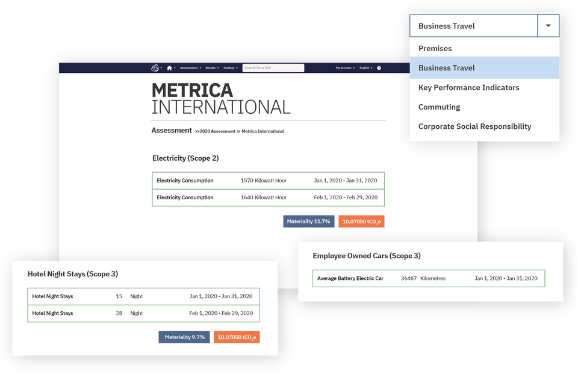Expand the Assessments navbar menu

coord(191,67)
